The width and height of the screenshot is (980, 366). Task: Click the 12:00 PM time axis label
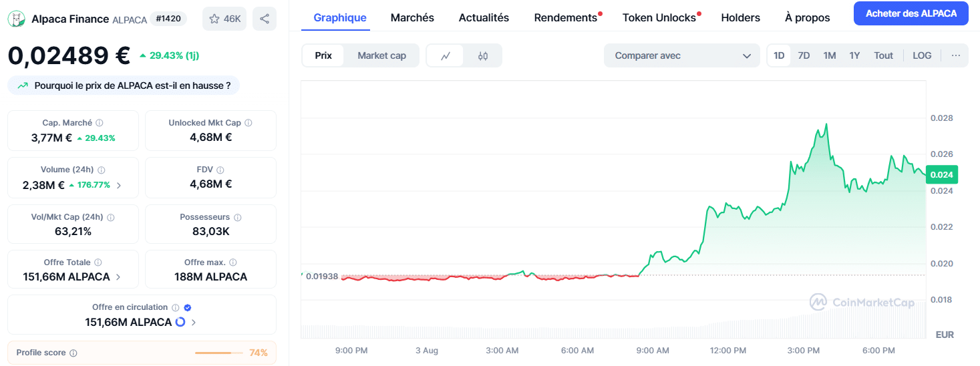(x=727, y=351)
